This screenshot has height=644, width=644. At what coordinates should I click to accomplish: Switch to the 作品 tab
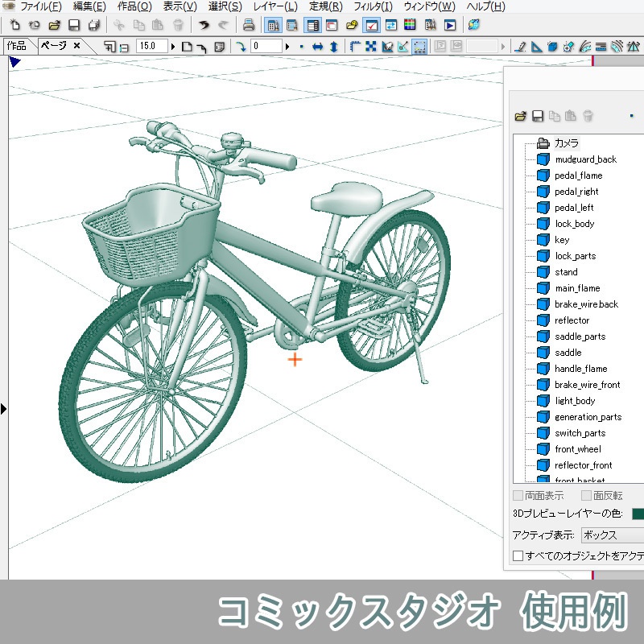tap(17, 45)
